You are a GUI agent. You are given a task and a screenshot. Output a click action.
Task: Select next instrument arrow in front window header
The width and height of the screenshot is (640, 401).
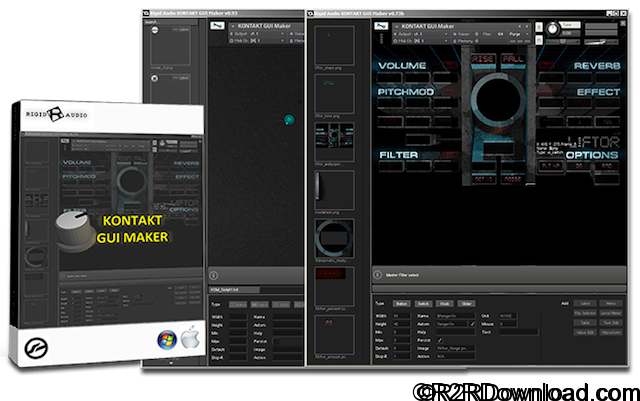click(x=527, y=26)
